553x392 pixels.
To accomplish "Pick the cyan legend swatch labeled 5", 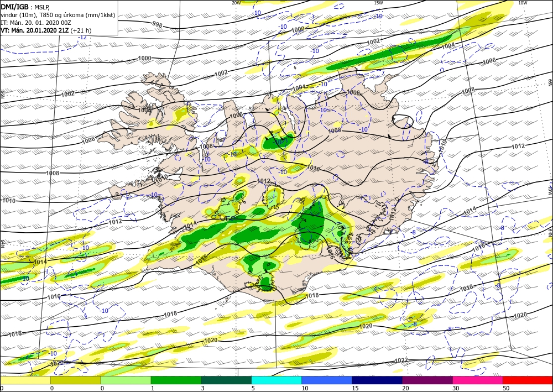I will click(276, 380).
